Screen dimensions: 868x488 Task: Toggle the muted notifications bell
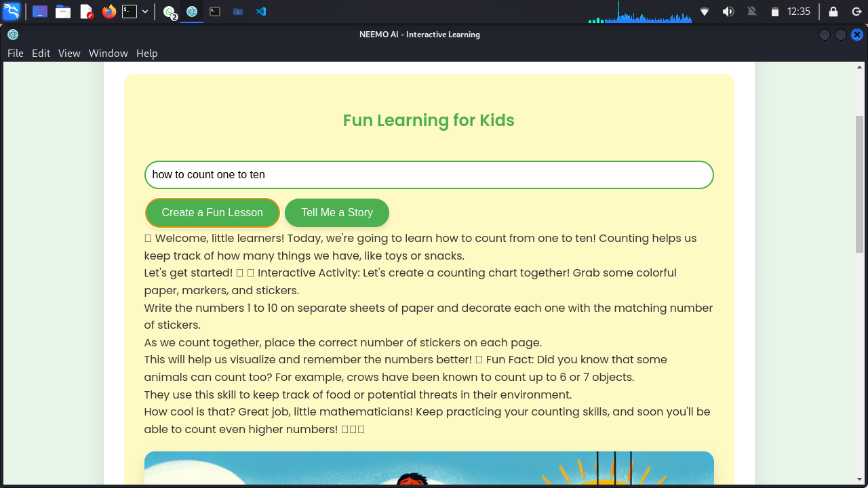(751, 12)
